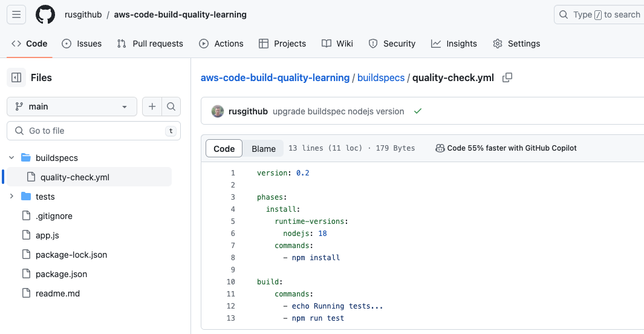This screenshot has height=334, width=644.
Task: Collapse the Files side panel icon
Action: [x=16, y=77]
